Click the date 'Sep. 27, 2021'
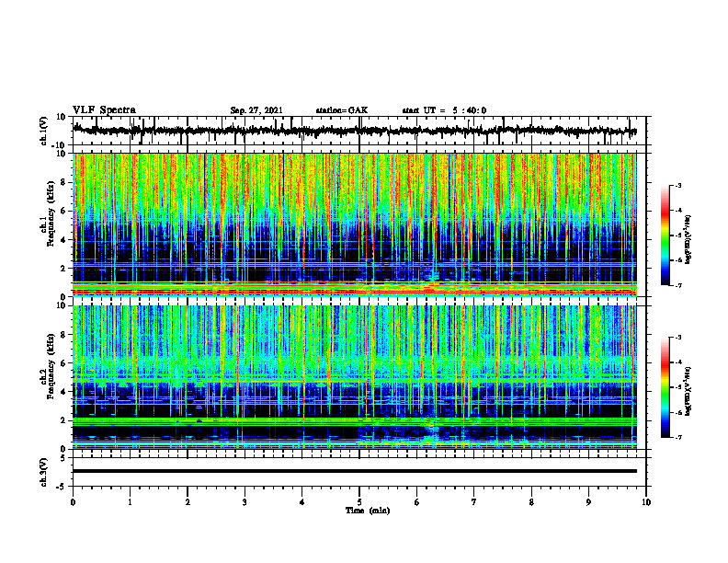 256,110
